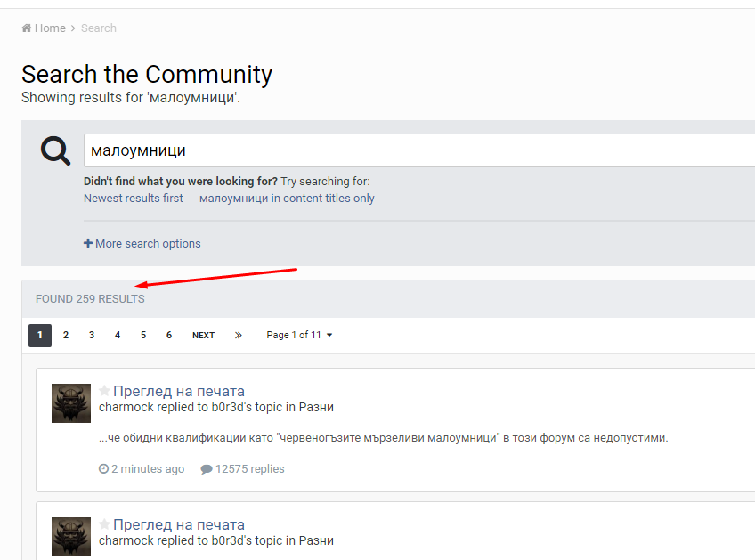Click the star icon on second result
Viewport: 755px width, 560px height.
pyautogui.click(x=104, y=523)
